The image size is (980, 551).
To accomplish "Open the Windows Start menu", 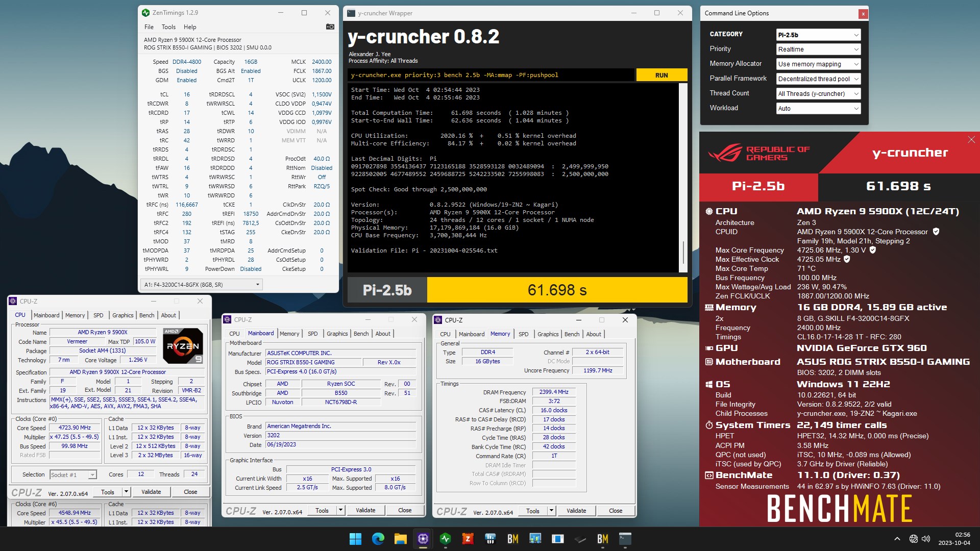I will (x=355, y=539).
